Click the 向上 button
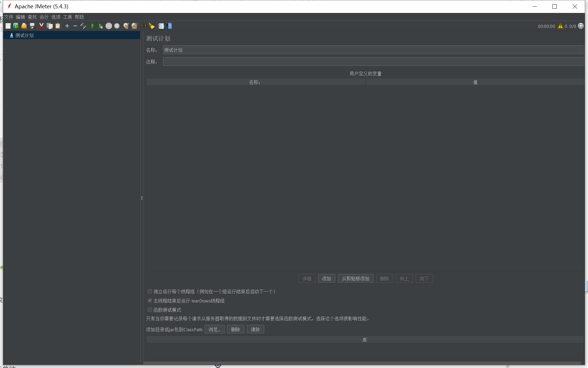This screenshot has height=368, width=588. (404, 278)
